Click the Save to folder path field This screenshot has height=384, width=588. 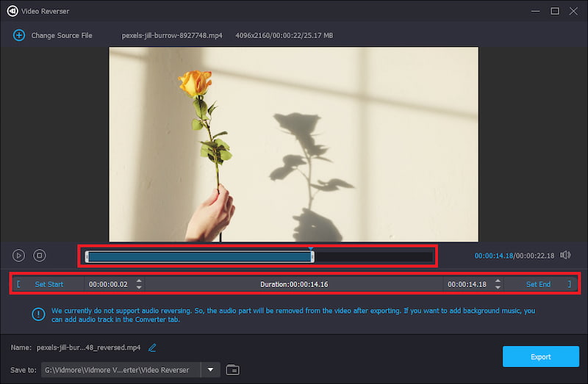(121, 370)
